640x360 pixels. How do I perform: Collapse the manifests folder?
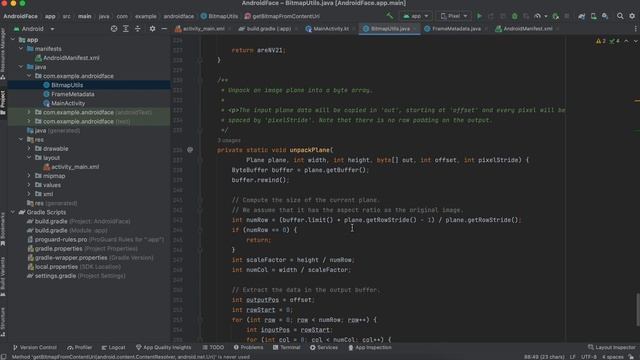pyautogui.click(x=21, y=49)
